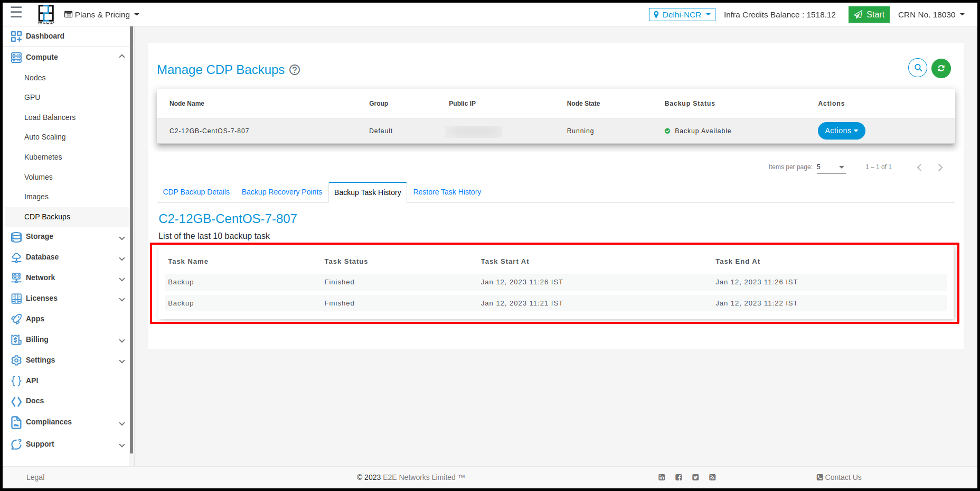The width and height of the screenshot is (980, 491).
Task: Open the Facebook footer icon
Action: pyautogui.click(x=679, y=477)
